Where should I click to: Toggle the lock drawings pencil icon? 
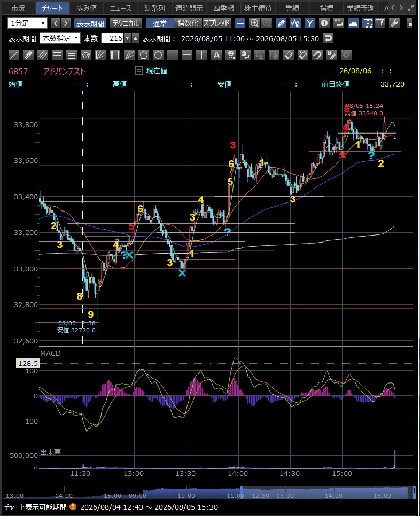pos(332,55)
